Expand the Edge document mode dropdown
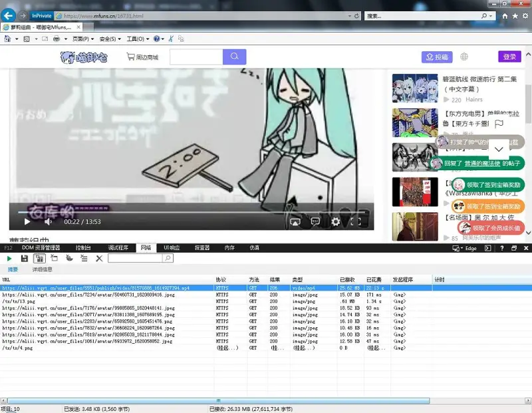Image resolution: width=532 pixels, height=413 pixels. pyautogui.click(x=464, y=248)
